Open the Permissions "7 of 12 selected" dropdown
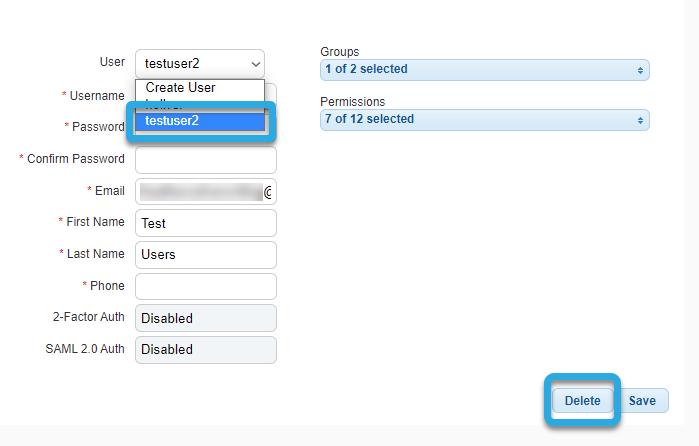Viewport: 699px width, 446px height. 485,120
